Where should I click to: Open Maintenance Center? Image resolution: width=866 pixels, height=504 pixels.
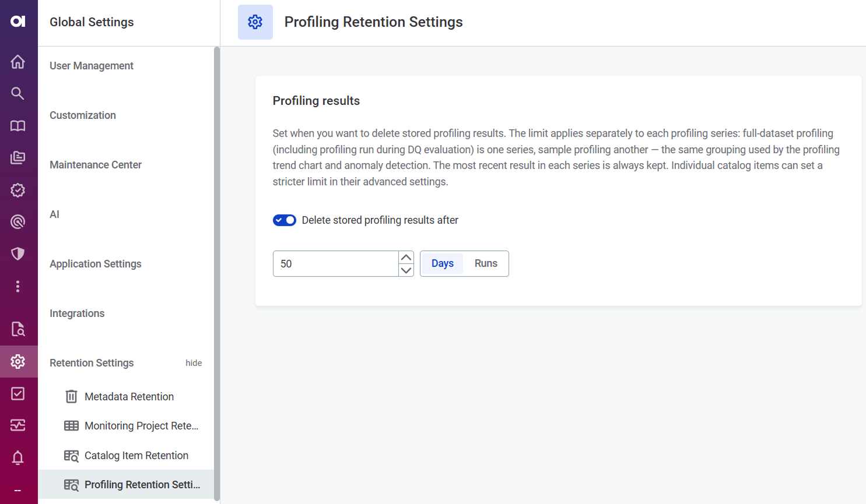(96, 165)
